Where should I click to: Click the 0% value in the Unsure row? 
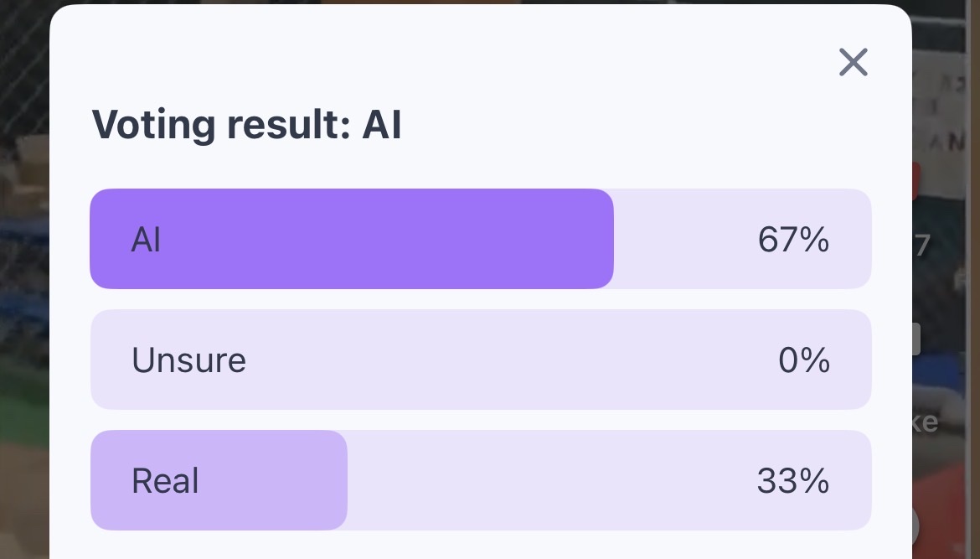[803, 360]
